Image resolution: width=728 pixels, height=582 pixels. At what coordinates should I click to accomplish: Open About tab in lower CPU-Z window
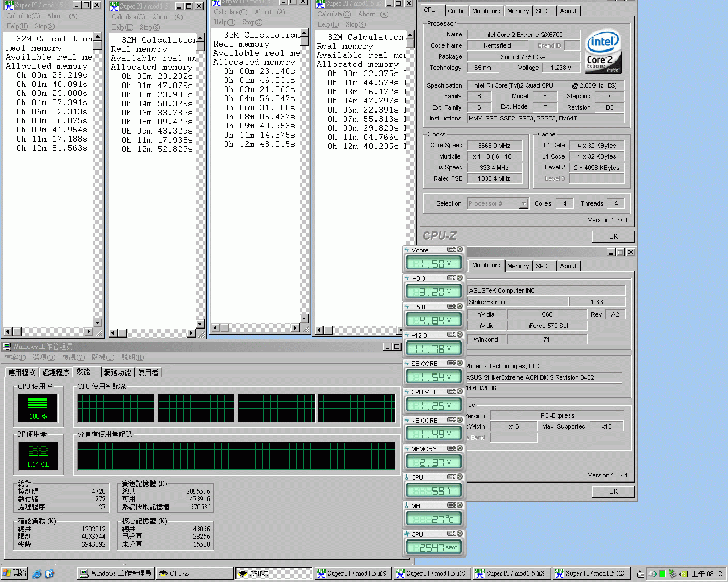(568, 266)
